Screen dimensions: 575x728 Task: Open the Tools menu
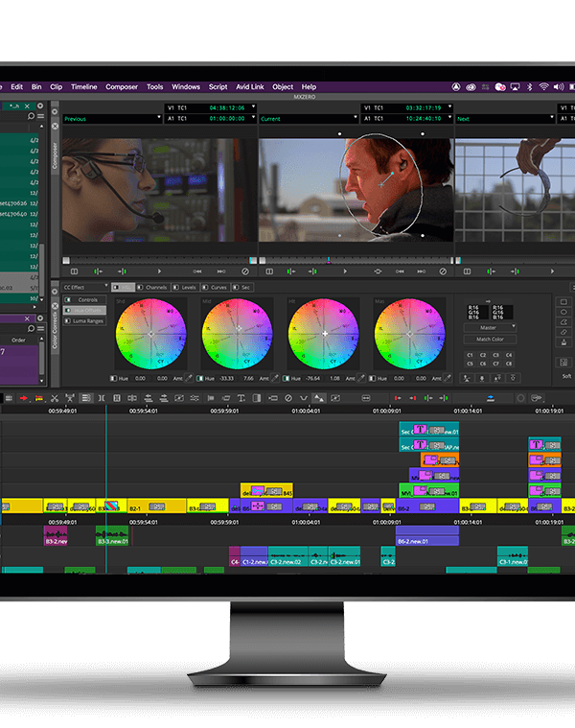pyautogui.click(x=155, y=87)
